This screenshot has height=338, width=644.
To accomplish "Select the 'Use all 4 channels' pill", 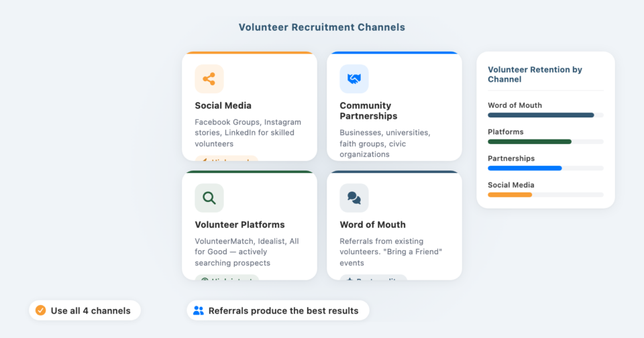I will coord(85,311).
